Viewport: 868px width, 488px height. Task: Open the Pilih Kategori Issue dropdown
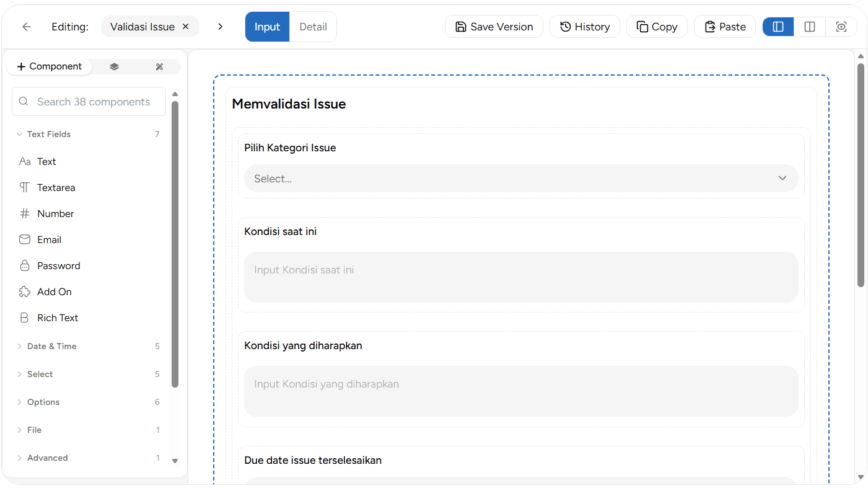click(x=521, y=178)
